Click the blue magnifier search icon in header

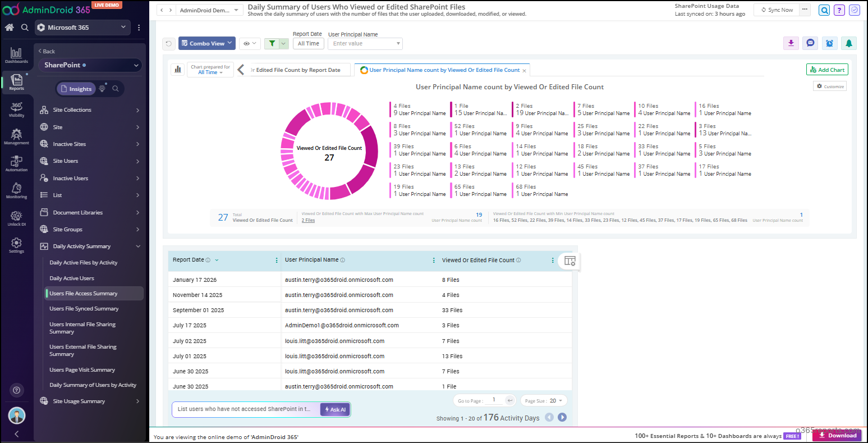point(824,10)
